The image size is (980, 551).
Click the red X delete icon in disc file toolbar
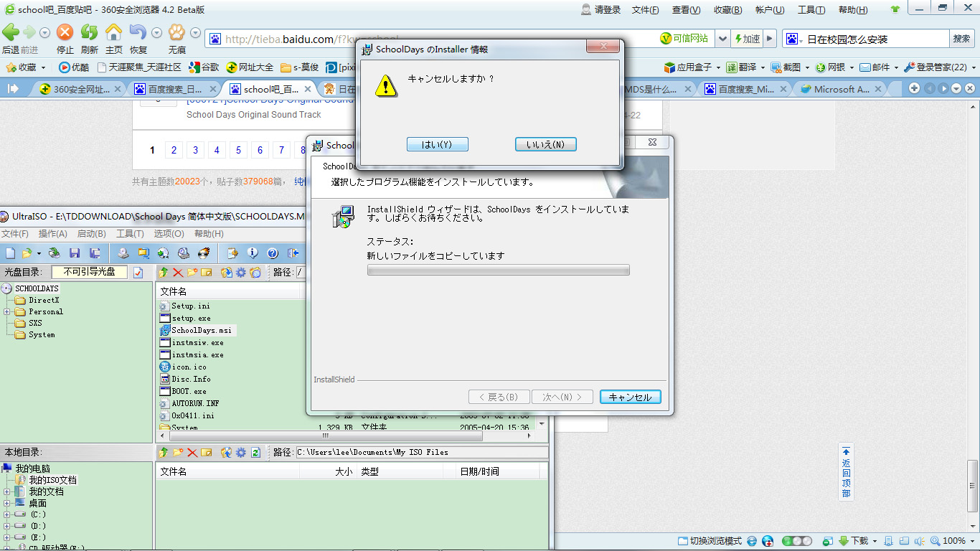point(178,273)
